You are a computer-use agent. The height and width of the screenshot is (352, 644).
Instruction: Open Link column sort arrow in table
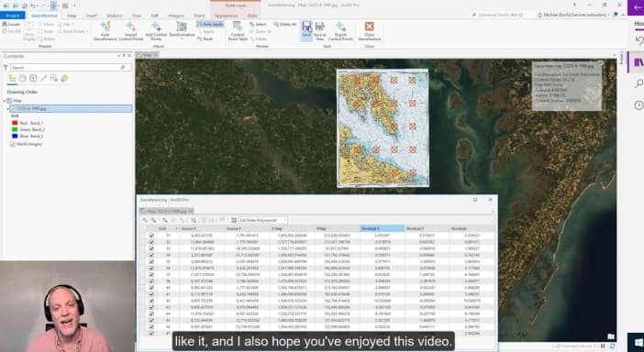coord(176,228)
